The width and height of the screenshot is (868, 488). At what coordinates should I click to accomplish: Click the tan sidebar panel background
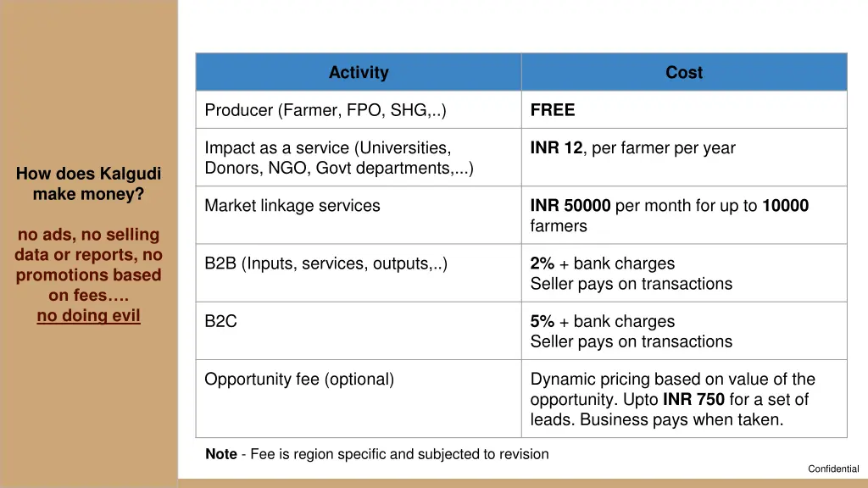click(x=88, y=83)
